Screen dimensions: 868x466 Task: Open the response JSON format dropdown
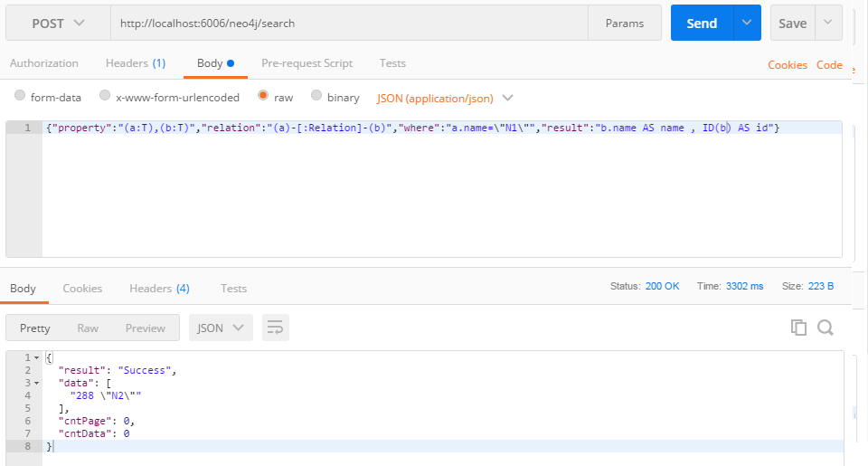pos(221,328)
